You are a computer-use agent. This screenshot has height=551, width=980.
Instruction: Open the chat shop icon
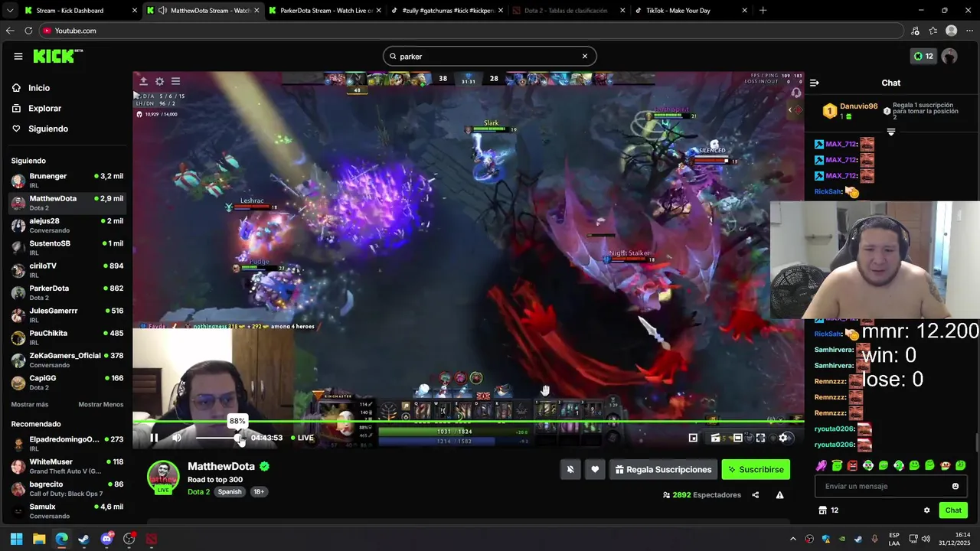click(822, 510)
